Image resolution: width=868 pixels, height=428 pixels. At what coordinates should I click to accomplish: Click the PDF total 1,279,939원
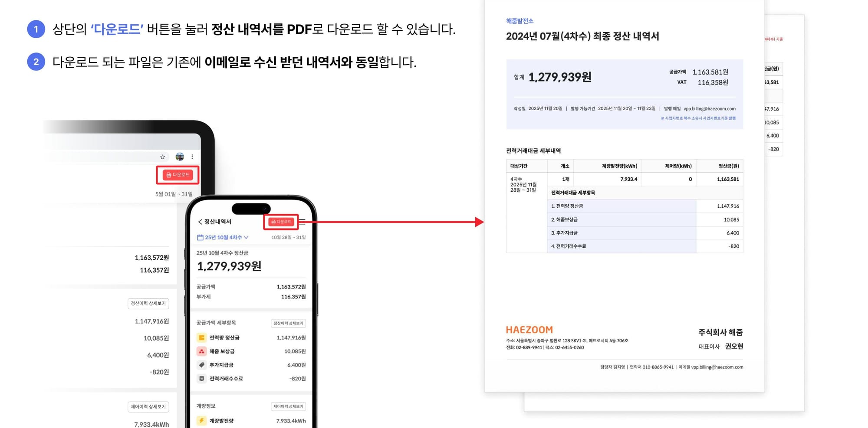[560, 77]
